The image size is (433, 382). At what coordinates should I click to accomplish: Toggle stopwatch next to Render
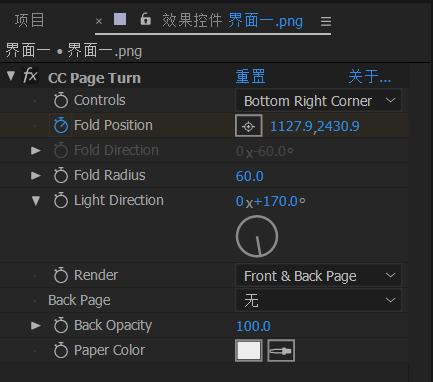61,275
